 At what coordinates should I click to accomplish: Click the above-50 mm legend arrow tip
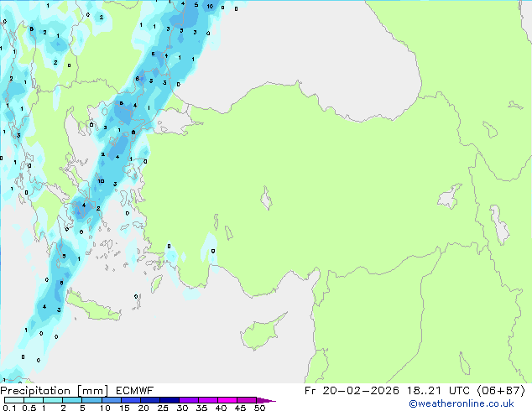pyautogui.click(x=266, y=400)
